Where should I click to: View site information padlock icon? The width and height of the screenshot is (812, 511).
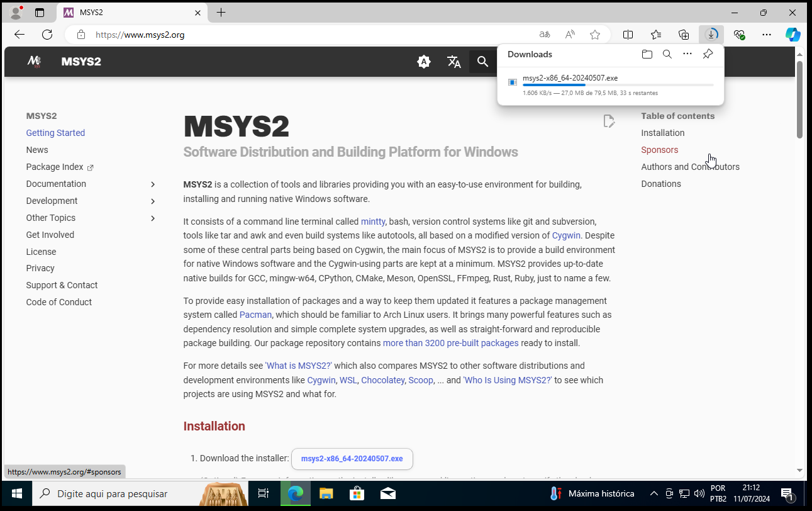point(81,35)
